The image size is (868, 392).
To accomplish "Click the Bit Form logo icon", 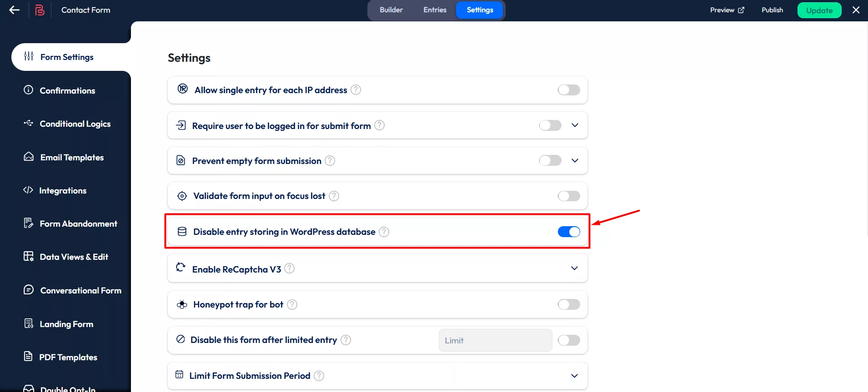I will (40, 10).
